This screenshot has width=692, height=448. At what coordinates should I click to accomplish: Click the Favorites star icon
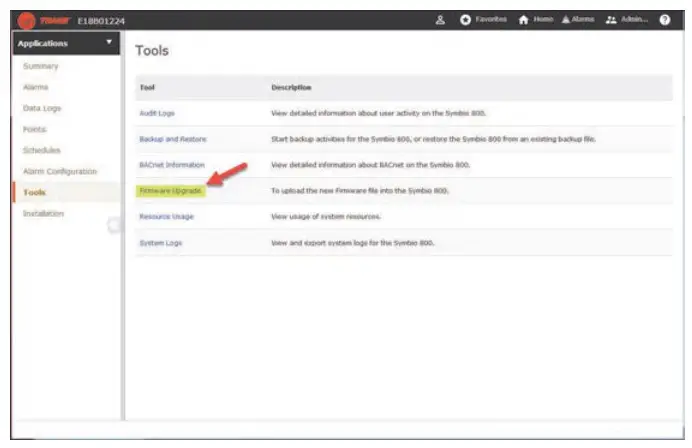tap(465, 20)
